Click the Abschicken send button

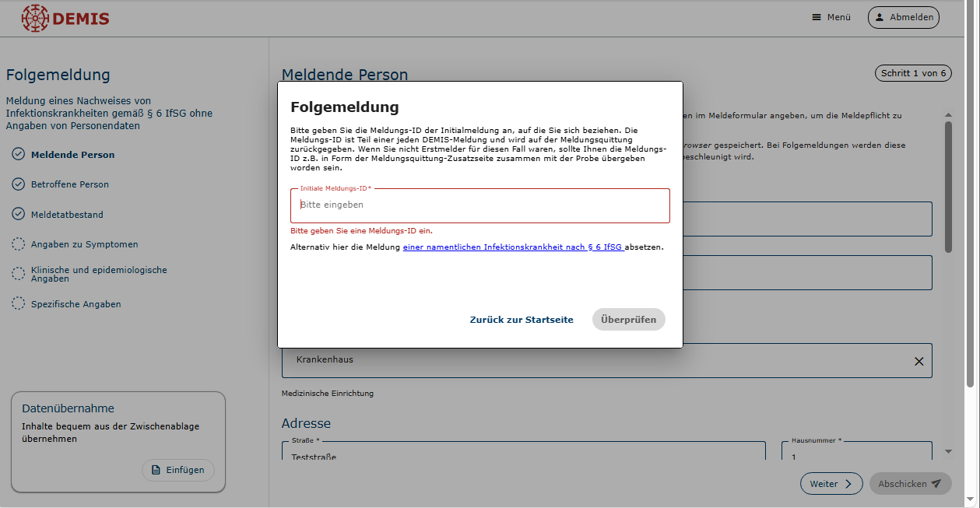[x=909, y=484]
